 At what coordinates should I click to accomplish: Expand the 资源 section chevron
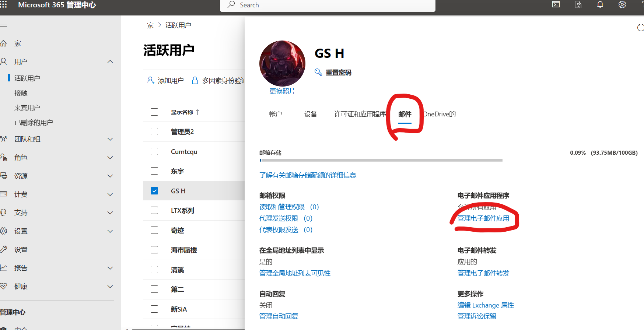click(110, 176)
